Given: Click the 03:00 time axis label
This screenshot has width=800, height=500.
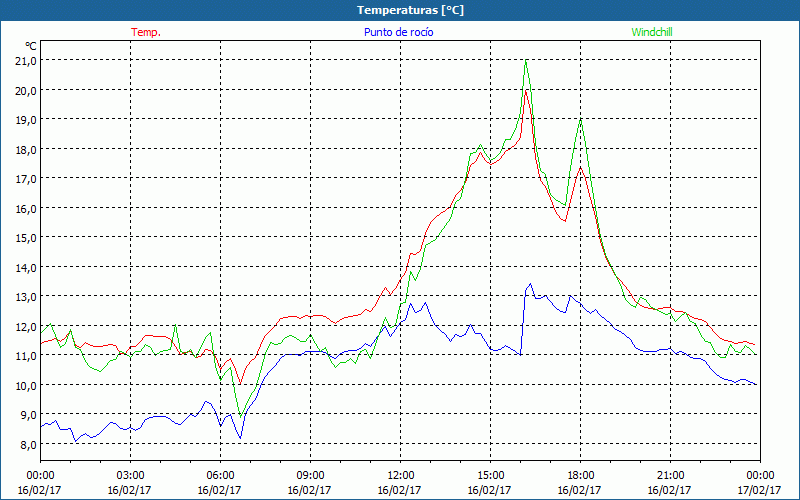Looking at the screenshot, I should [130, 475].
